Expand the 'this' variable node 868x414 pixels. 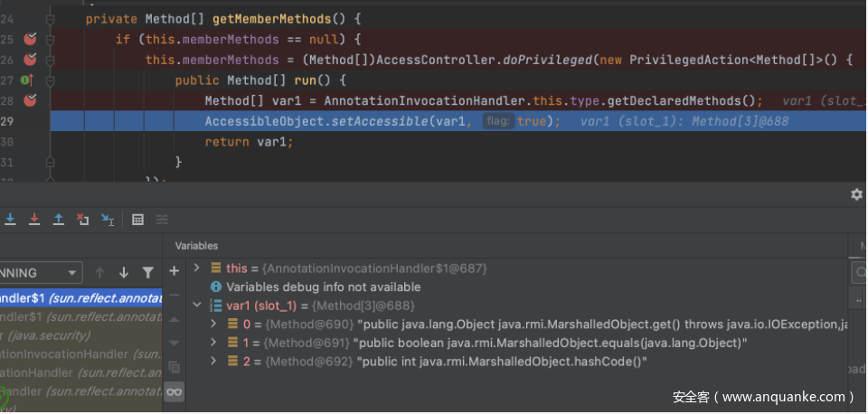197,268
